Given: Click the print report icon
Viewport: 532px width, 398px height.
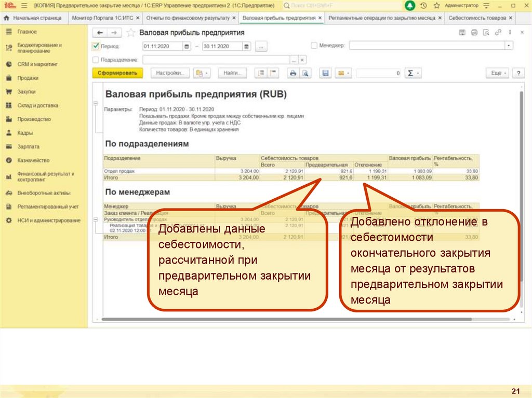Looking at the screenshot, I should click(293, 73).
